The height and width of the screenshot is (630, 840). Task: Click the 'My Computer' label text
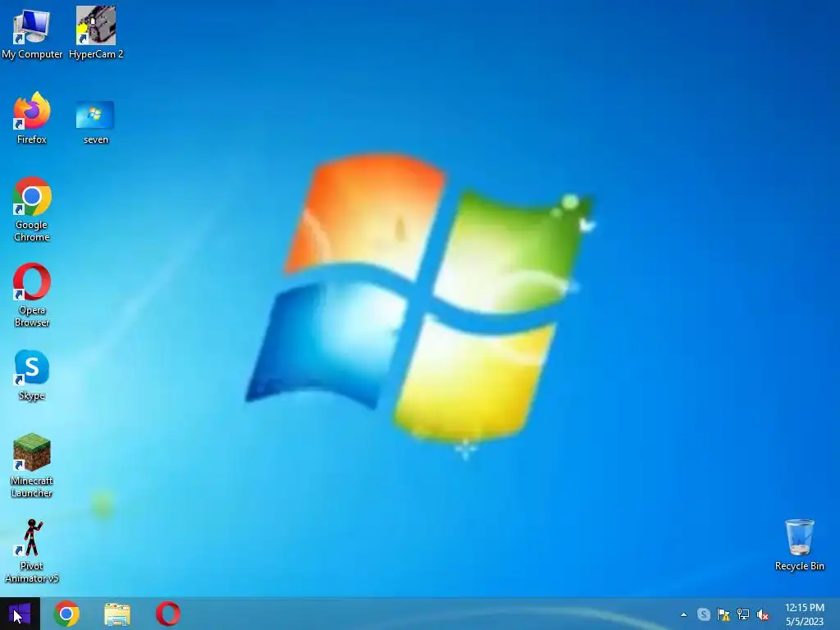pyautogui.click(x=32, y=54)
